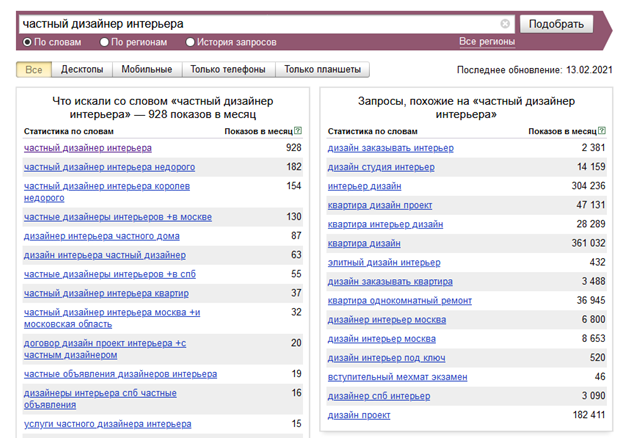Select 'Только телефоны' tab
The width and height of the screenshot is (628, 440).
(x=227, y=70)
